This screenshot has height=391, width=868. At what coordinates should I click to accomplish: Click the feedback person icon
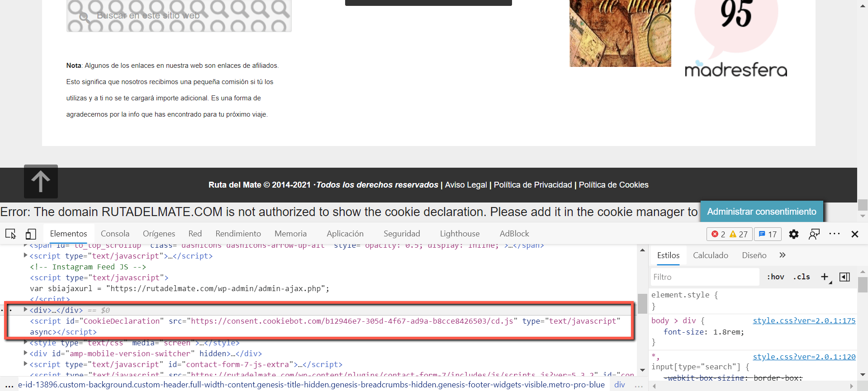click(x=814, y=234)
